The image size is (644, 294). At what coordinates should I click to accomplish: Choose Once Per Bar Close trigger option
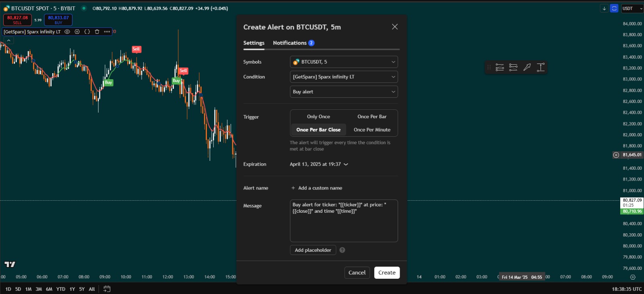coord(318,130)
